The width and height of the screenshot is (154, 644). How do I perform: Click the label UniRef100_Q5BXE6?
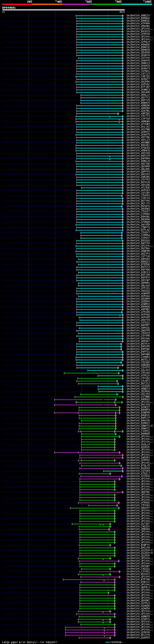pos(138,529)
